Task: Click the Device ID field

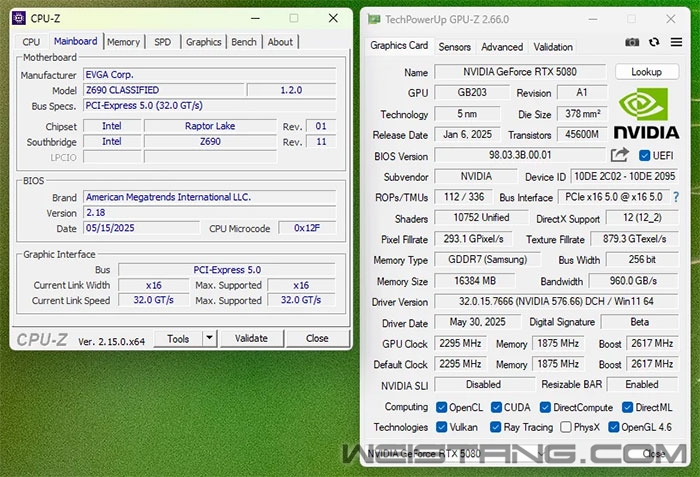Action: (x=625, y=176)
